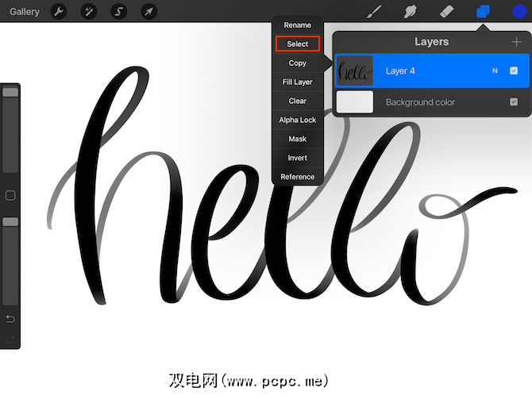Activate the Selection S tool
This screenshot has height=399, width=532.
tap(119, 12)
